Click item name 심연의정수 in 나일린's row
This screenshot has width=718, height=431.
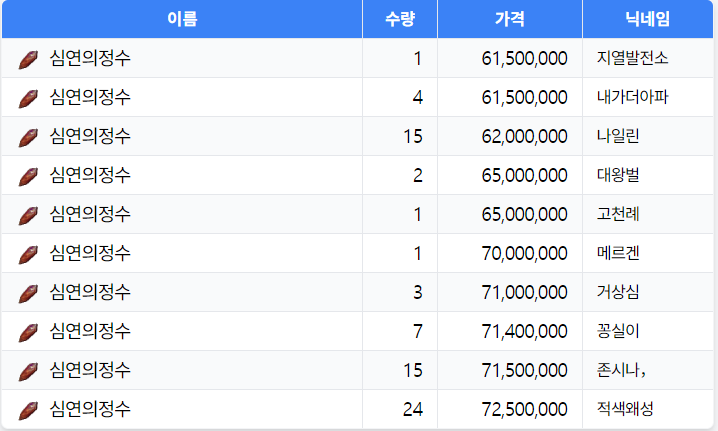tap(90, 136)
